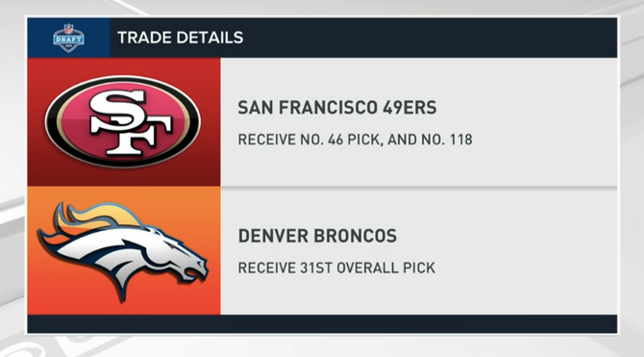Screen dimensions: 644x357
Task: Pick the orange Broncos background panel
Action: tap(124, 250)
